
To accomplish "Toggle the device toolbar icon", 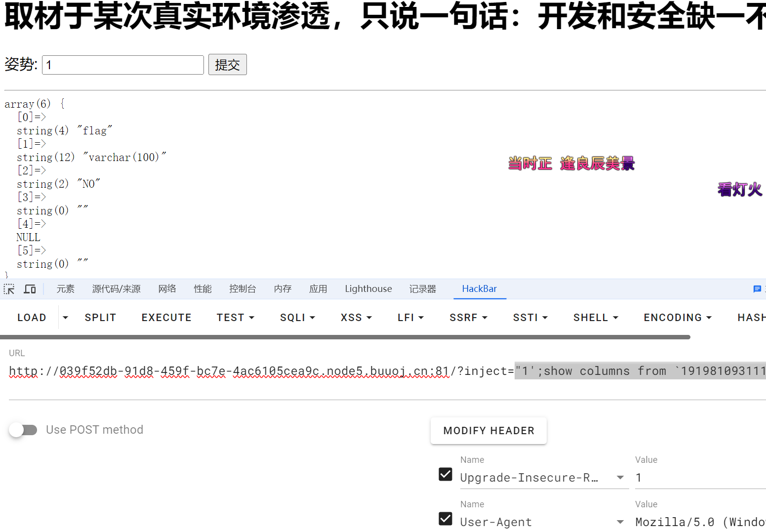I will coord(30,289).
